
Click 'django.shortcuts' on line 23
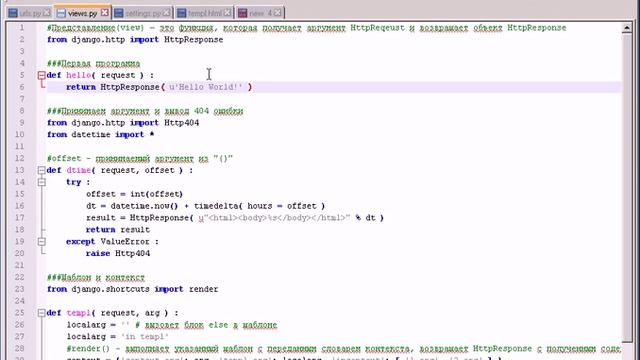pos(110,289)
